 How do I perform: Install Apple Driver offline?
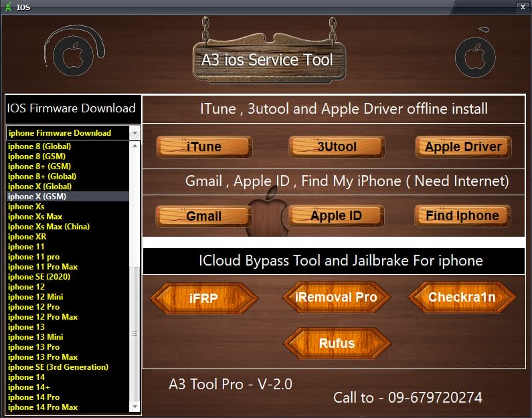pos(463,146)
